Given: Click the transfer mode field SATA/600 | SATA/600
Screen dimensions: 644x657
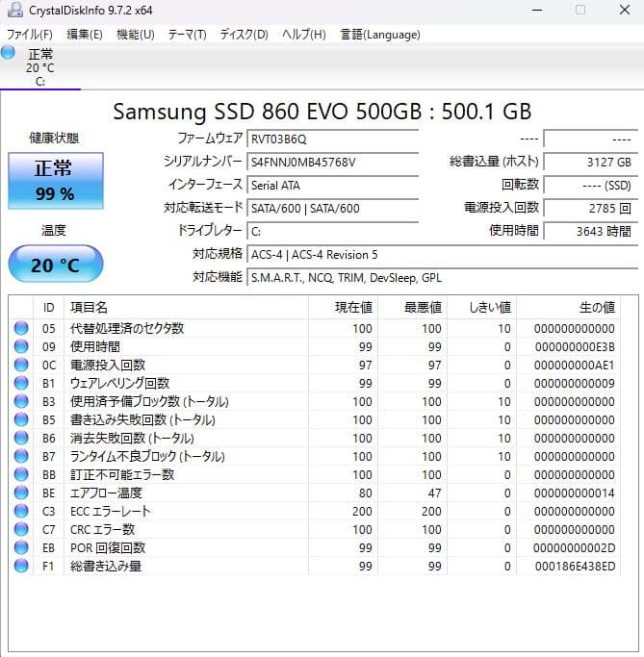Looking at the screenshot, I should click(333, 208).
